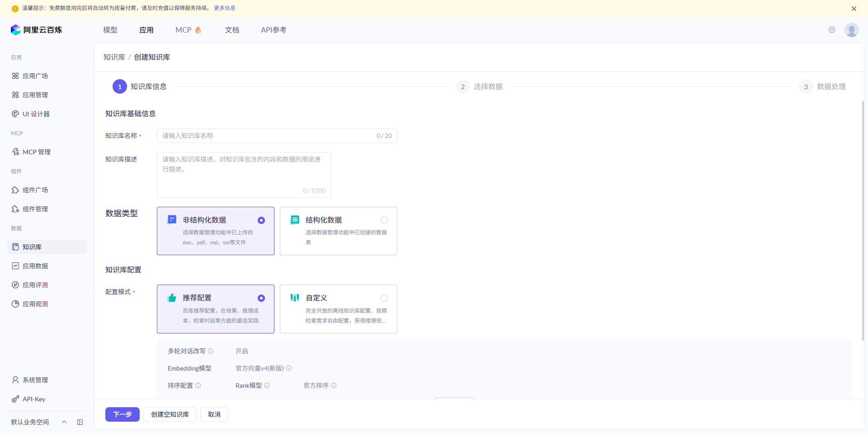
Task: Collapse the left sidebar panel
Action: click(x=80, y=422)
